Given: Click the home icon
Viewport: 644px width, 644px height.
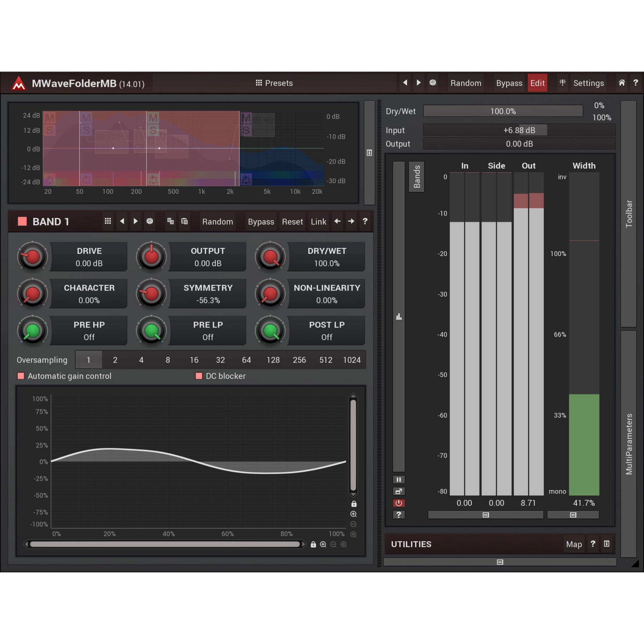Looking at the screenshot, I should click(622, 83).
